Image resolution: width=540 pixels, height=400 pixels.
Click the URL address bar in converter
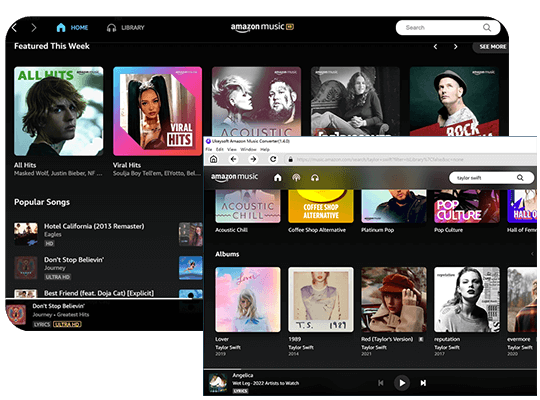pyautogui.click(x=410, y=160)
